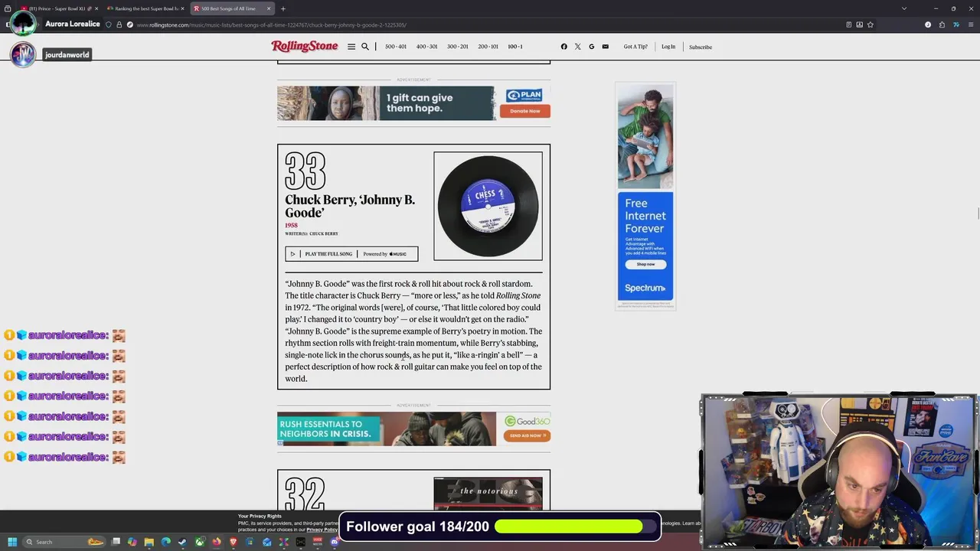Click the page vertical scrollbar thumb
980x551 pixels.
pos(977,213)
